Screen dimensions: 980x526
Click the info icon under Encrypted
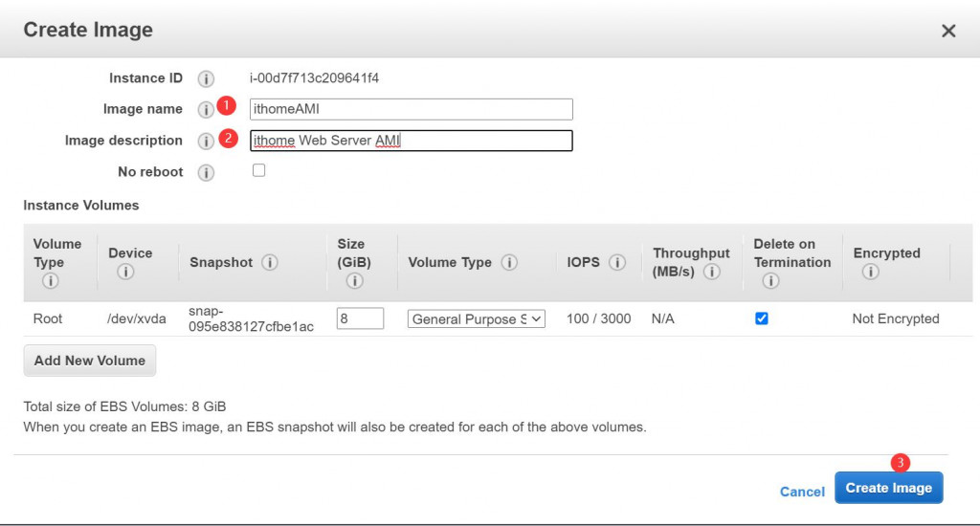(x=870, y=272)
